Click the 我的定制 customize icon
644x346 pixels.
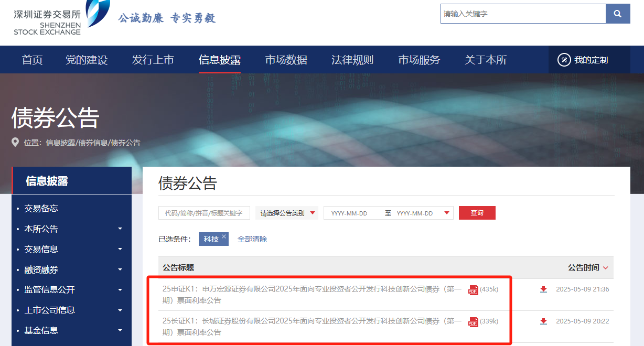[x=564, y=60]
